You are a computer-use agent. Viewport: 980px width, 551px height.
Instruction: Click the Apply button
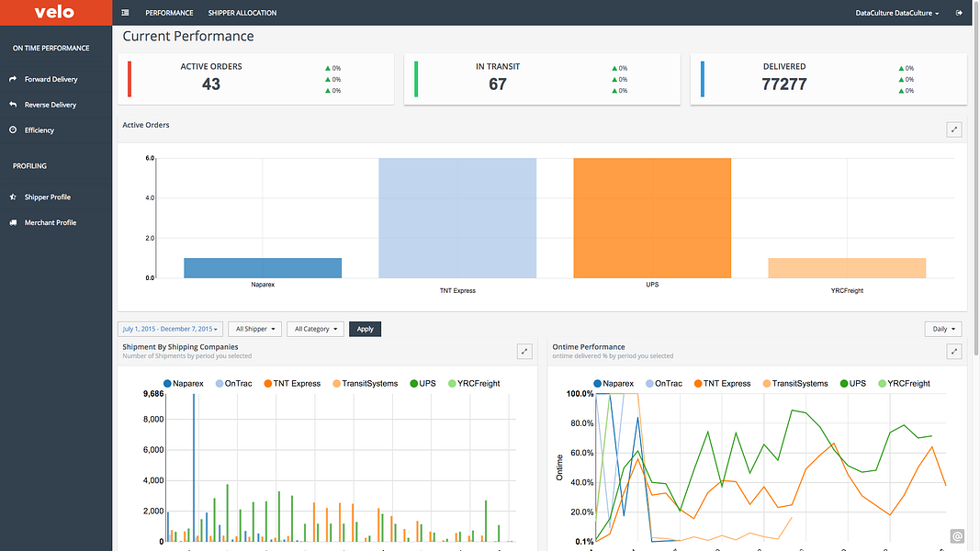click(x=365, y=329)
